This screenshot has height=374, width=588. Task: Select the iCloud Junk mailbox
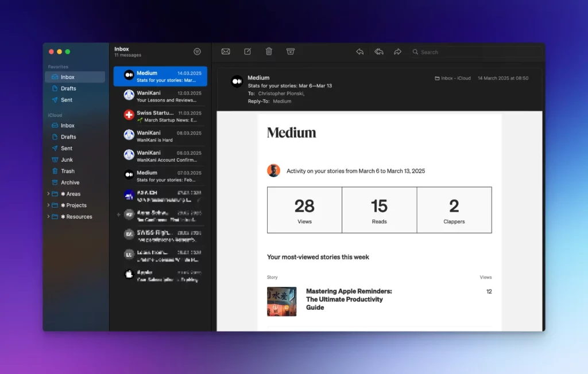point(67,159)
